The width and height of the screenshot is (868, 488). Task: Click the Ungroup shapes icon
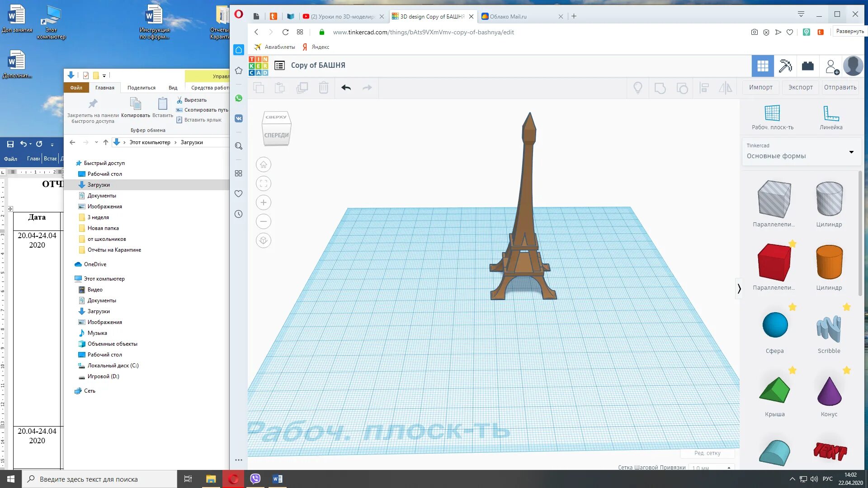[682, 88]
